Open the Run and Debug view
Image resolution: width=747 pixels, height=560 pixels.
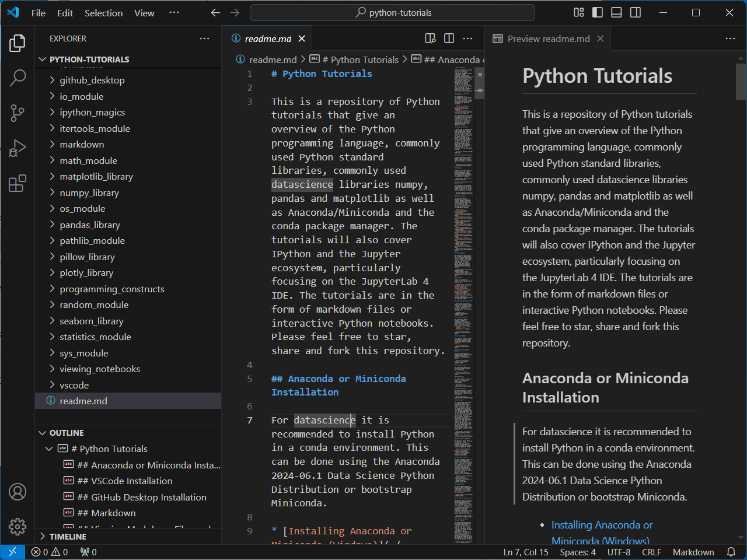click(18, 148)
